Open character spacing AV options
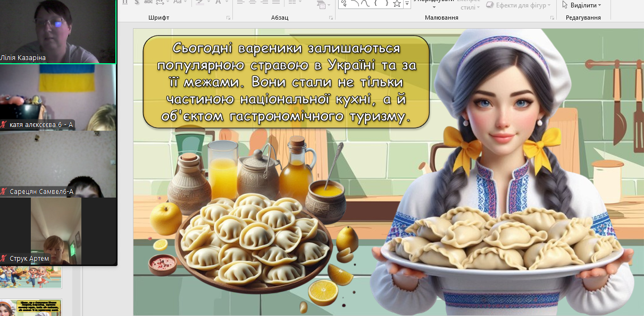 point(161,2)
